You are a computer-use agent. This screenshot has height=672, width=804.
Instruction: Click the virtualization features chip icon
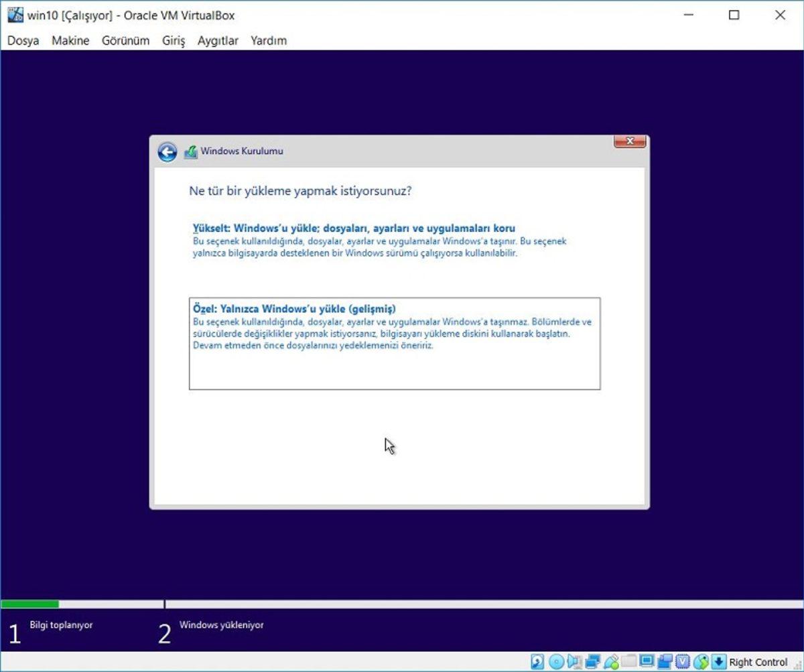[682, 663]
